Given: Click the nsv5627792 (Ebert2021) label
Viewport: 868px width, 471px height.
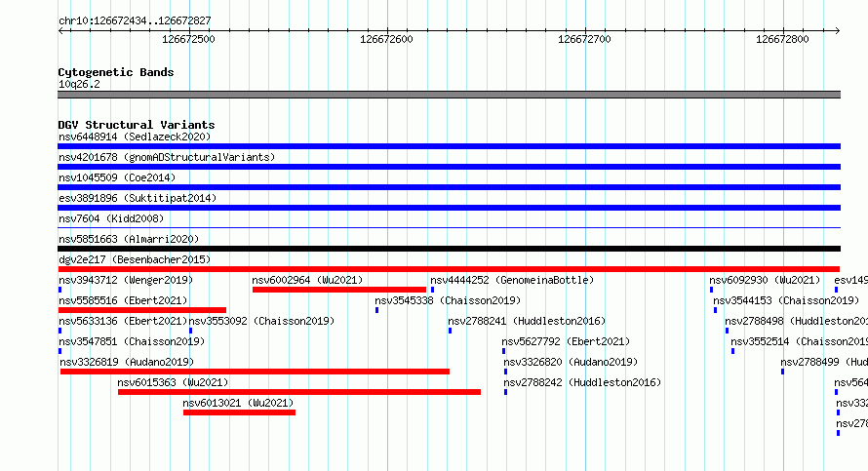Looking at the screenshot, I should (x=566, y=341).
